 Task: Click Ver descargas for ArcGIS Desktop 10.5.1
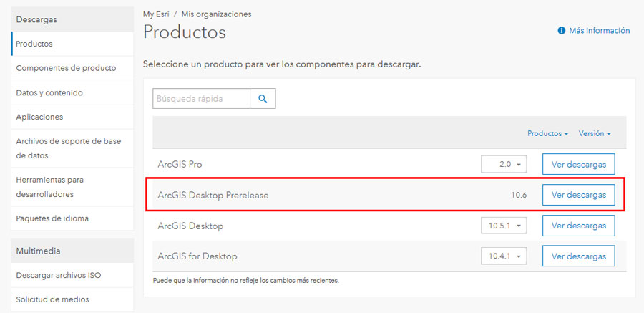[x=578, y=226]
